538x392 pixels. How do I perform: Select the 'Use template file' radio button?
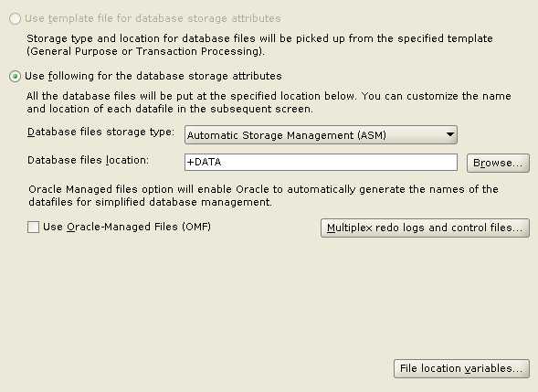point(15,18)
